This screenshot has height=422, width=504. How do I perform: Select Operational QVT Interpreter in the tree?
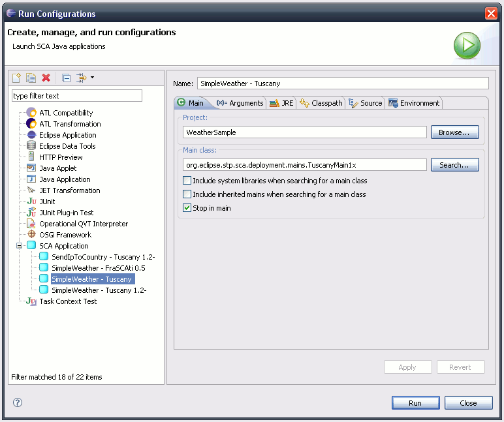point(84,224)
